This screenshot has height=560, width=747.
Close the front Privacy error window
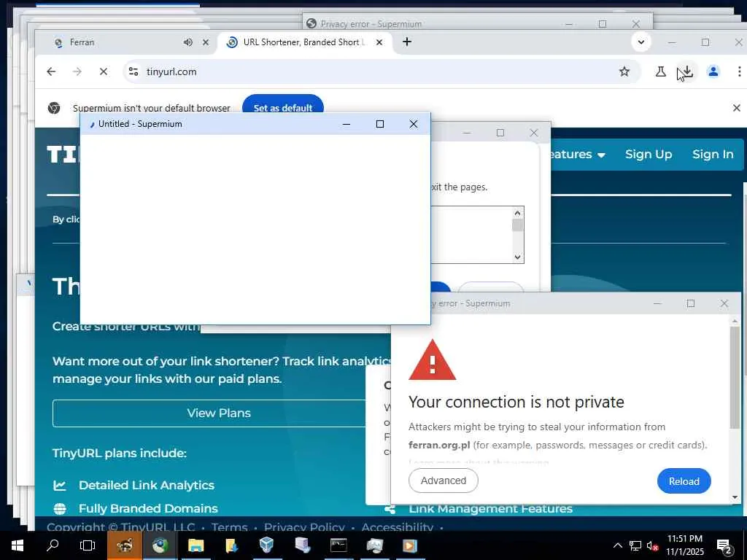coord(724,303)
